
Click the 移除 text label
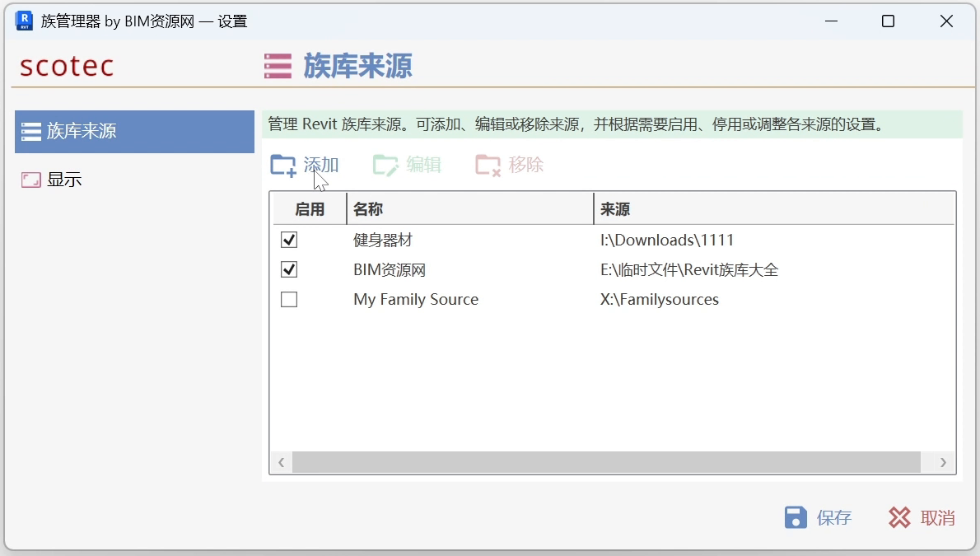(x=526, y=165)
